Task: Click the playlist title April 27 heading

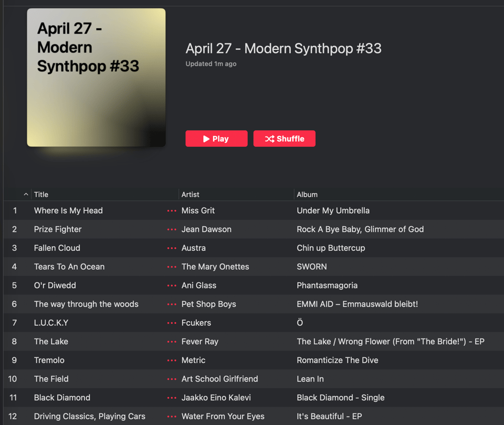Action: [x=283, y=48]
